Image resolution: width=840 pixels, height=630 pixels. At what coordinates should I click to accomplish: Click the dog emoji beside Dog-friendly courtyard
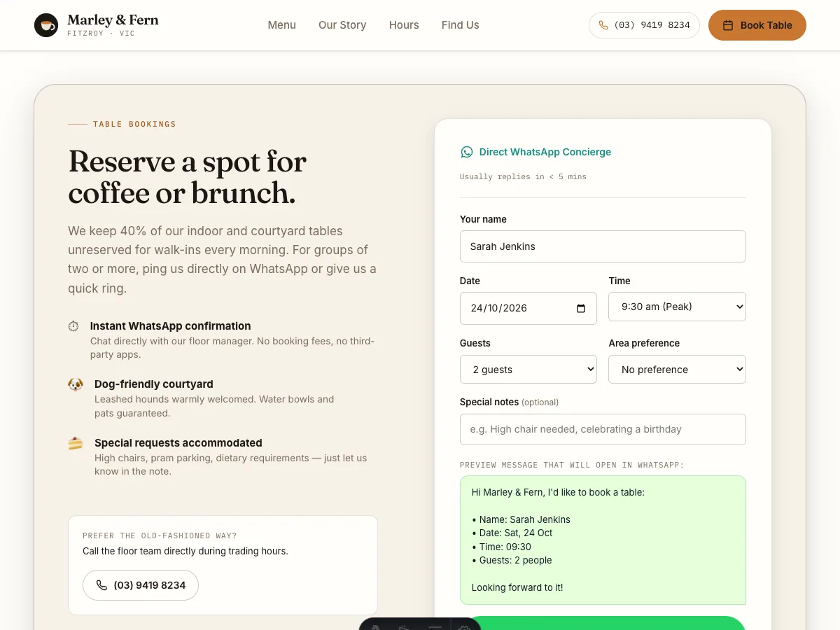click(x=76, y=384)
